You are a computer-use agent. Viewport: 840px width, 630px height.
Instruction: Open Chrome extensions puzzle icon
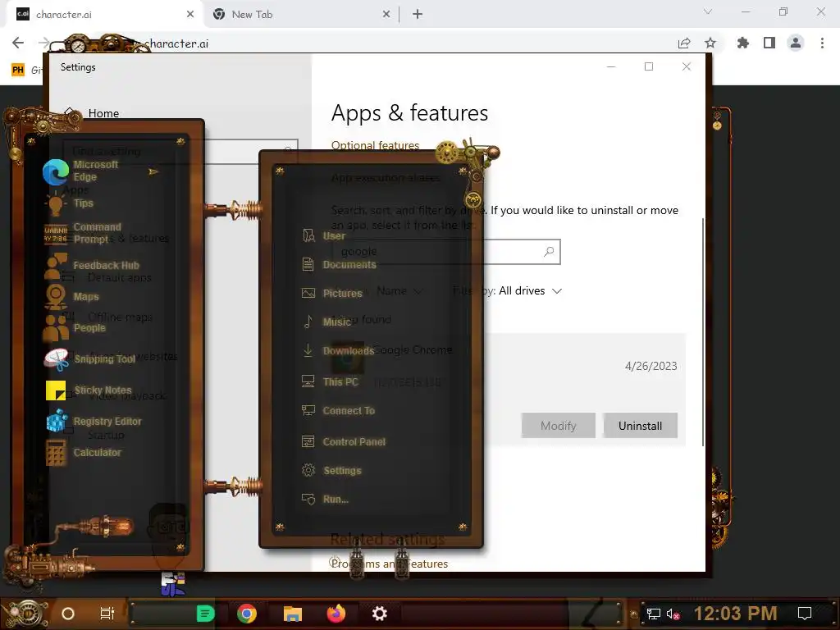pos(743,43)
